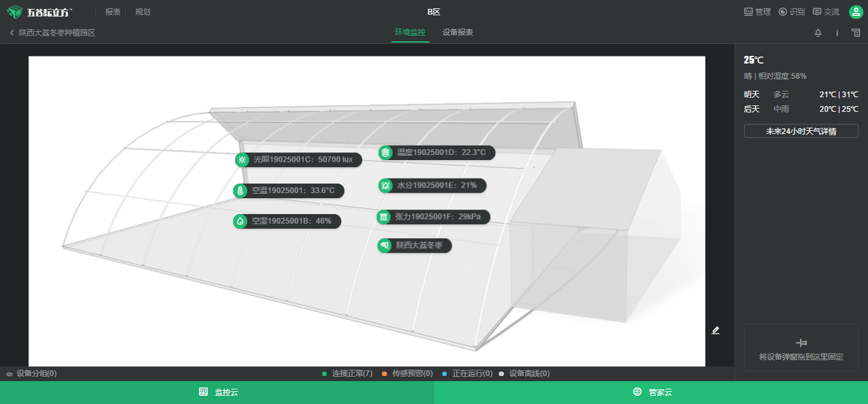868x404 pixels.
Task: Open 管理 in the top bar
Action: pos(757,12)
